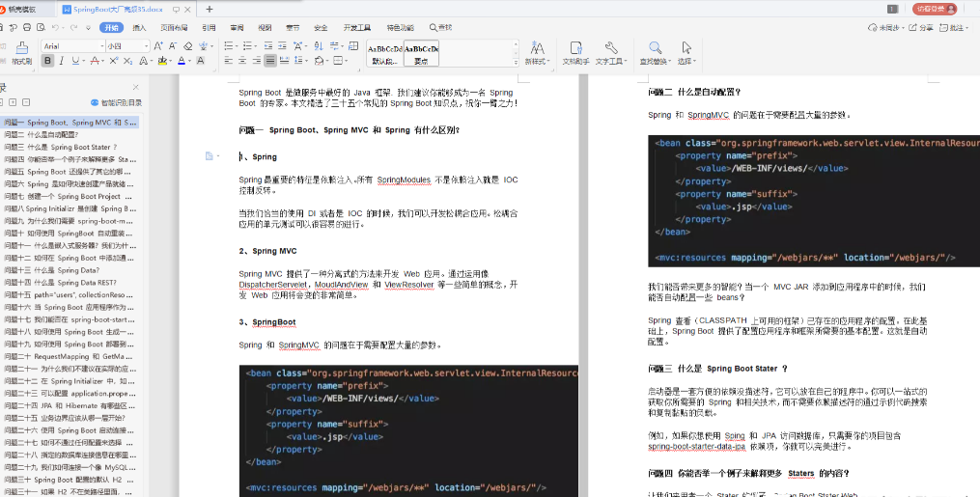Open the 页面布局 ribbon tab
Viewport: 980px width, 497px height.
click(174, 27)
